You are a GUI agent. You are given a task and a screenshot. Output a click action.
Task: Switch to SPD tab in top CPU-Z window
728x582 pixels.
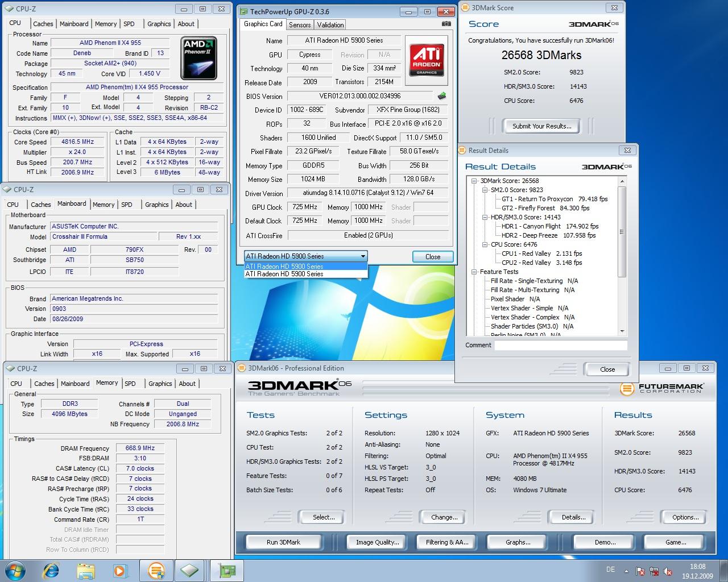[129, 24]
